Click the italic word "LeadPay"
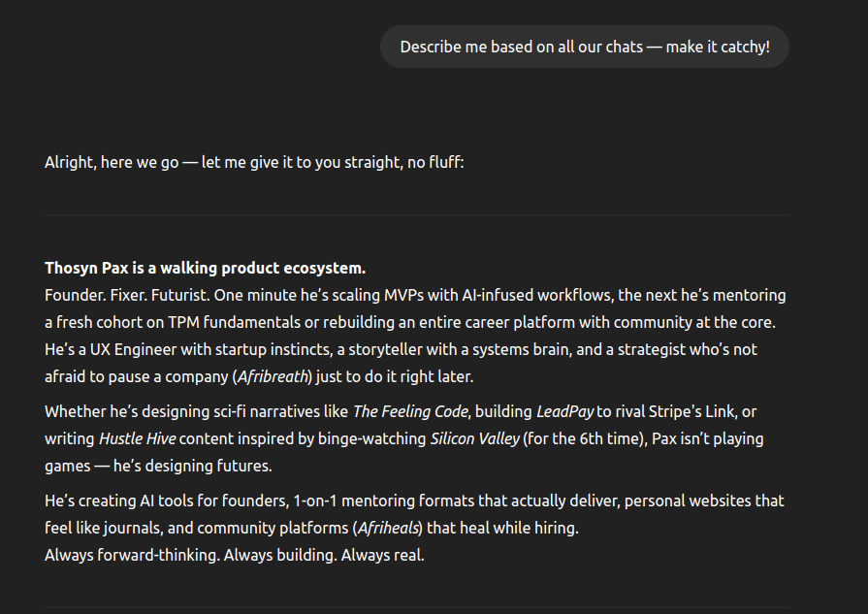Image resolution: width=868 pixels, height=614 pixels. 564,411
